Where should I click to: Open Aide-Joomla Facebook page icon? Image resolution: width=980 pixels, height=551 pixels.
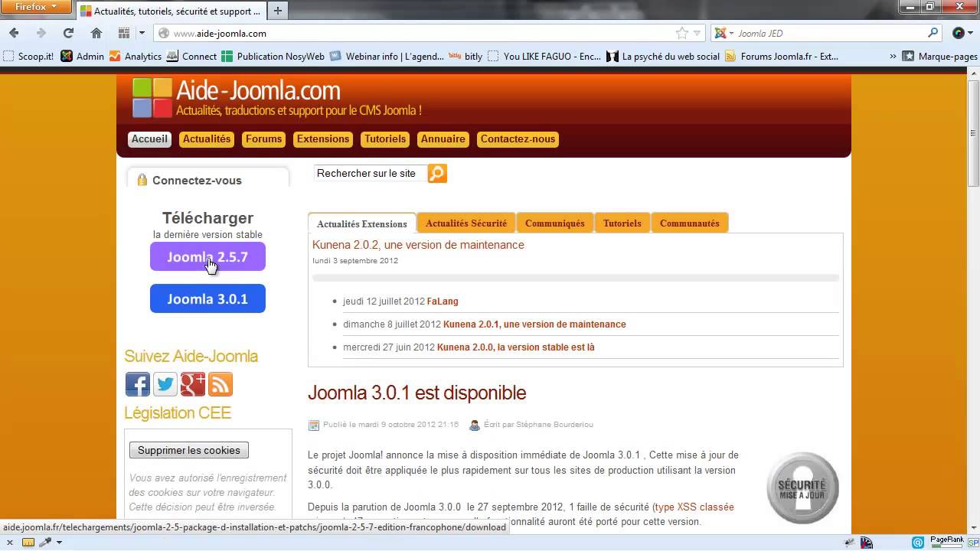pyautogui.click(x=138, y=384)
